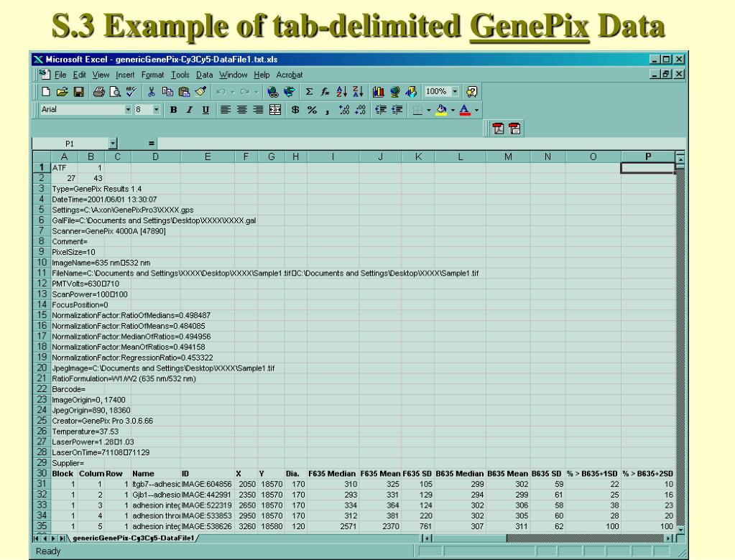Open the font size dropdown
Viewport: 735px width, 560px height.
pos(156,110)
